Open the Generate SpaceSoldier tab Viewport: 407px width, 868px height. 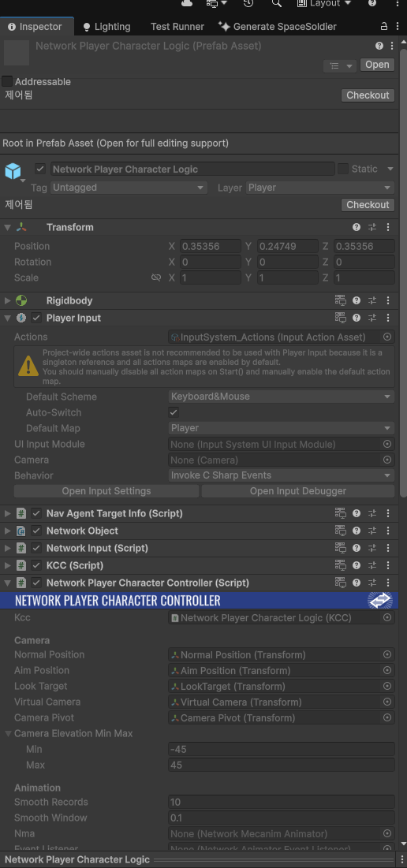click(277, 27)
